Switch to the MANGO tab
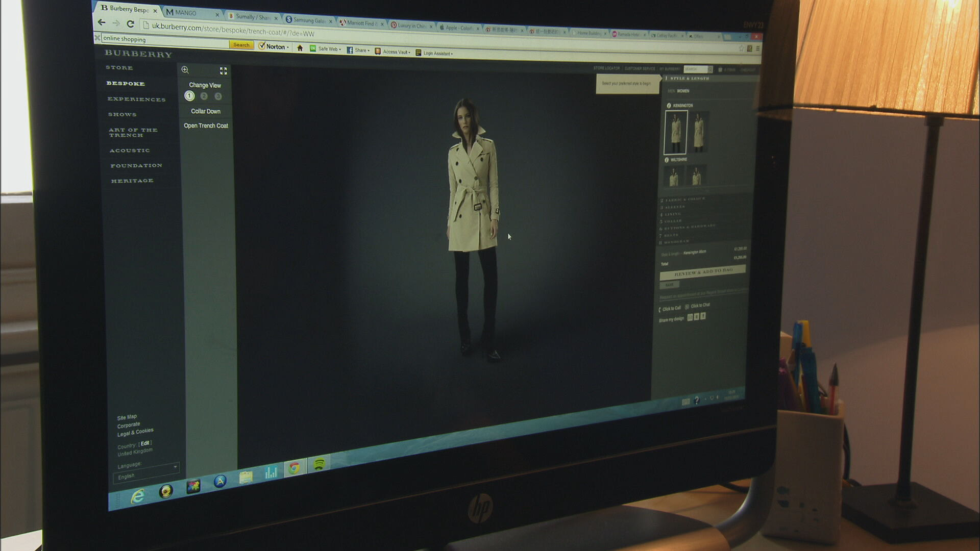Viewport: 980px width, 551px height. click(x=191, y=12)
